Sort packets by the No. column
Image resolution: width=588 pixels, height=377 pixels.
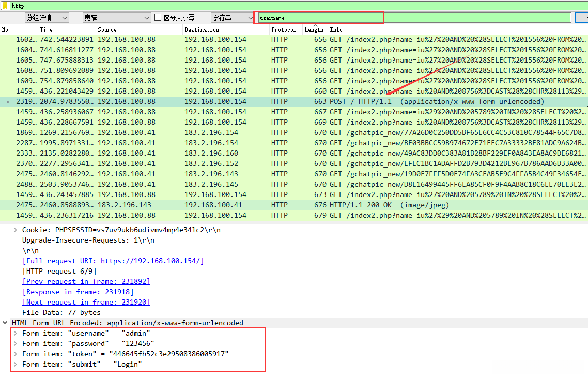19,29
